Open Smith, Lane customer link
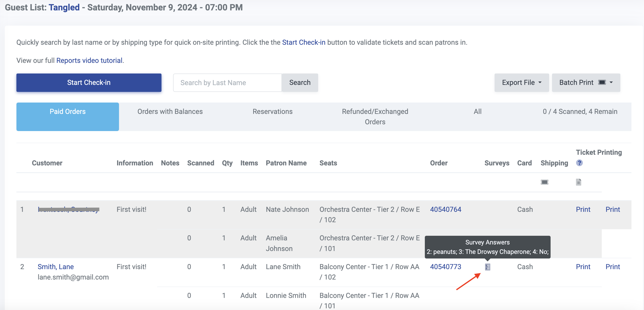The width and height of the screenshot is (644, 310). (x=56, y=267)
